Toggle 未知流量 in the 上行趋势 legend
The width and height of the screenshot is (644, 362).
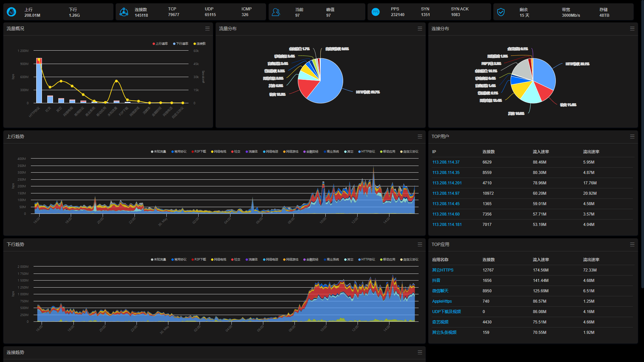point(159,152)
